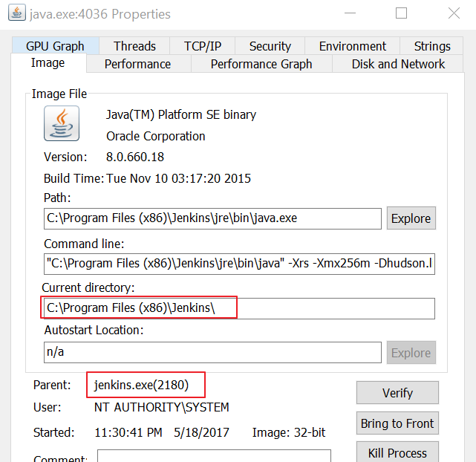Image resolution: width=476 pixels, height=462 pixels.
Task: Switch to the Performance tab
Action: (x=138, y=64)
